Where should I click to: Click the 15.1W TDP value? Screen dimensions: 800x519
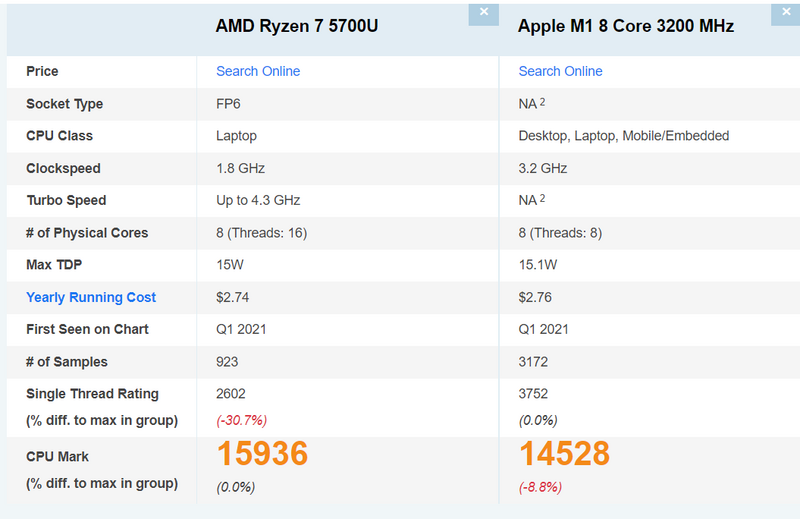pos(538,265)
